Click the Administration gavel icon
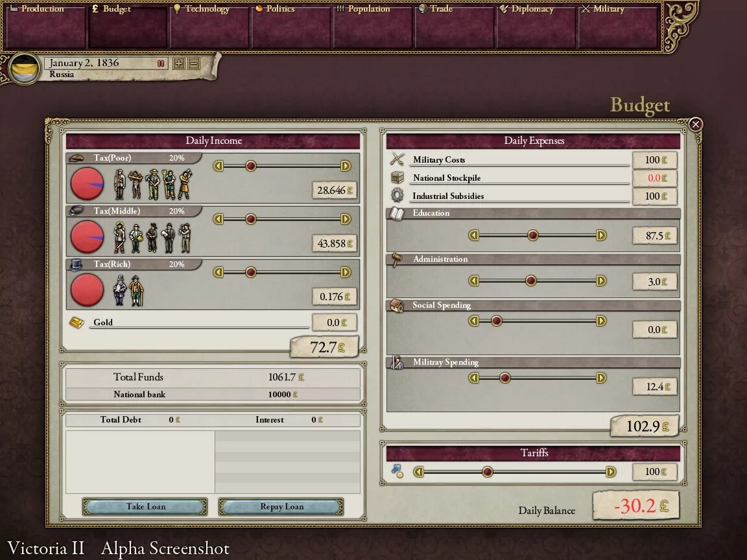The width and height of the screenshot is (747, 560). (x=396, y=259)
